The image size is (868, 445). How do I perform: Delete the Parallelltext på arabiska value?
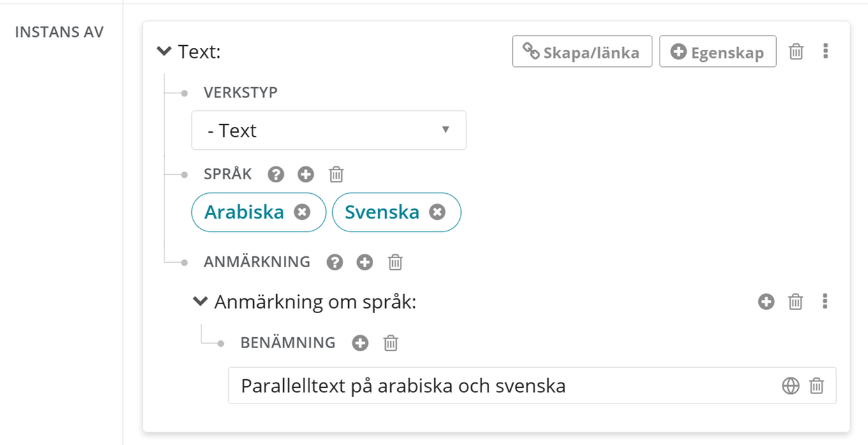(817, 386)
